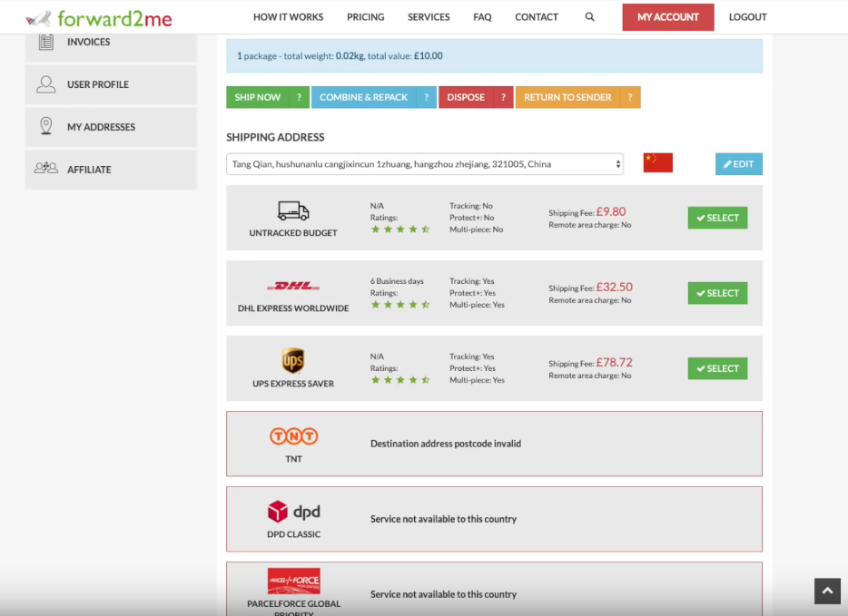The image size is (848, 616).
Task: Choose UPS Express Saver service
Action: pyautogui.click(x=717, y=368)
